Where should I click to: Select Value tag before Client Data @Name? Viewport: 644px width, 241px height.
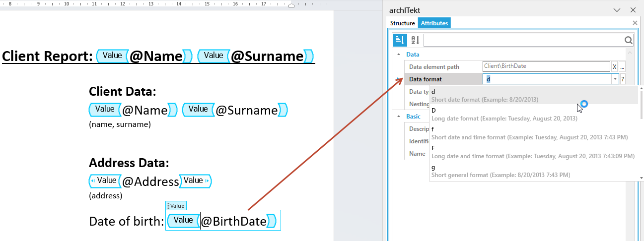tap(105, 109)
